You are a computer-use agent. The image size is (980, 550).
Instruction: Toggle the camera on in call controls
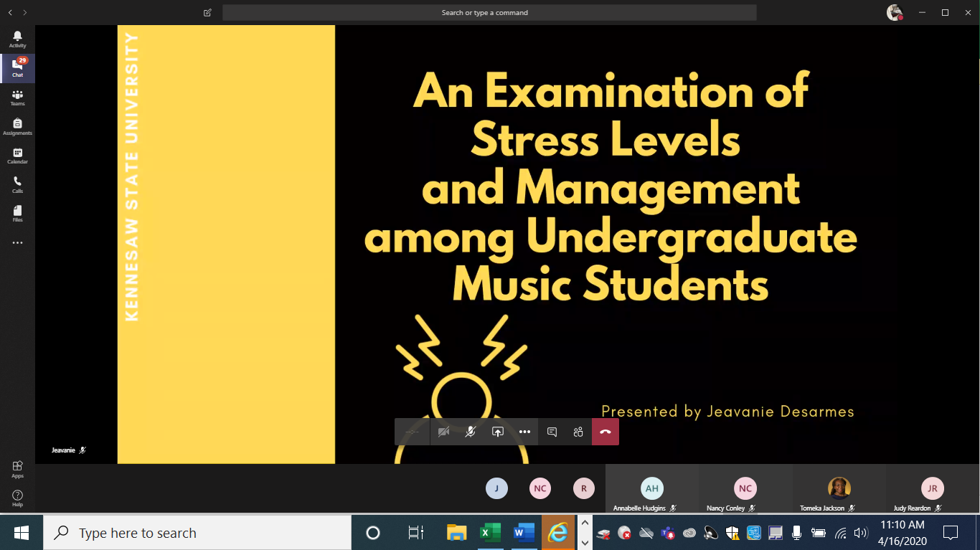coord(443,432)
